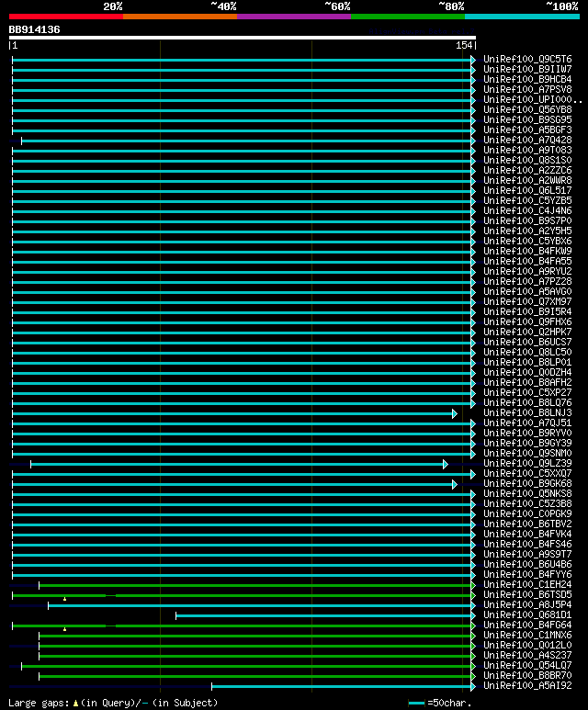The height and width of the screenshot is (710, 588).
Task: Select the UniRef100_A8J5P4 label
Action: point(527,605)
